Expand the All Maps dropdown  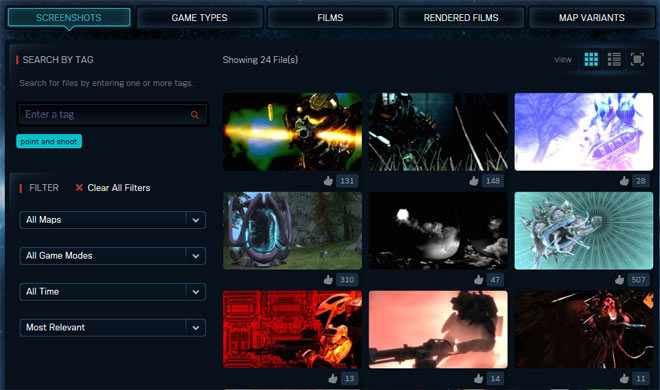pos(112,220)
